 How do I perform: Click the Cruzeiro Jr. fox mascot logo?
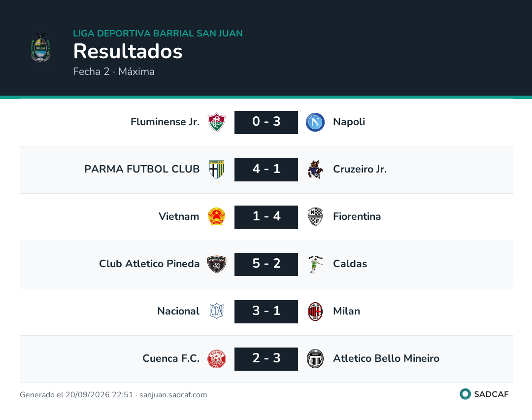315,170
